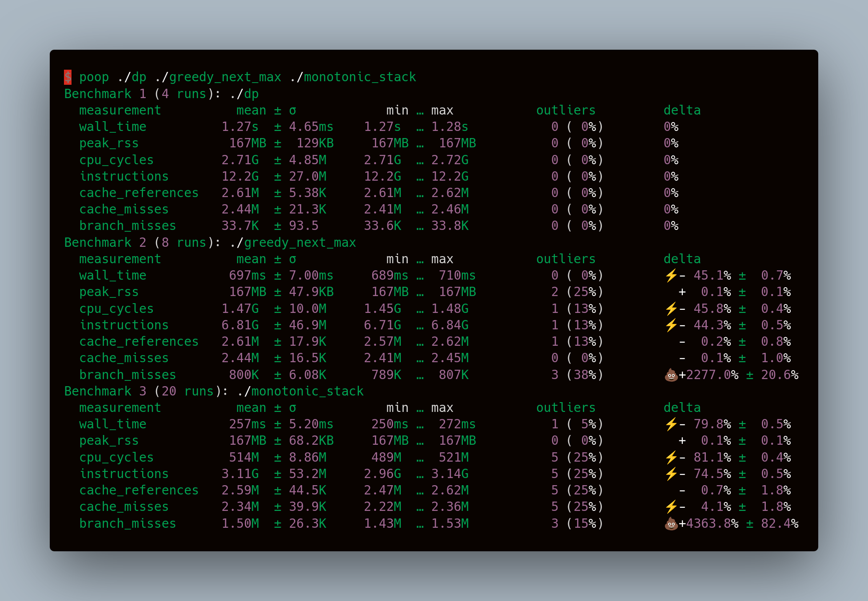Click 'outliers' column header in Benchmark 1

click(565, 111)
